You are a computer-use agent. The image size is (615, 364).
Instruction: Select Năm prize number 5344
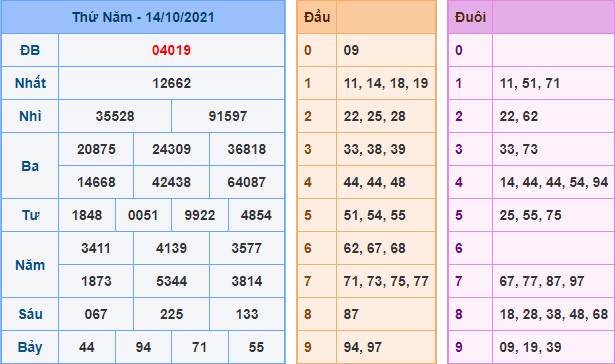pyautogui.click(x=171, y=281)
